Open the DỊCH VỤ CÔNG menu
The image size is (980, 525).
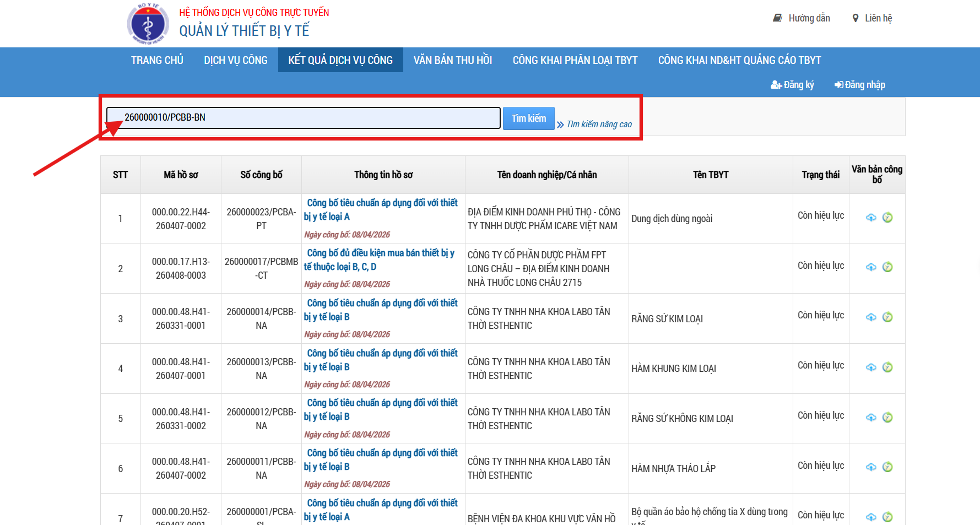coord(236,60)
